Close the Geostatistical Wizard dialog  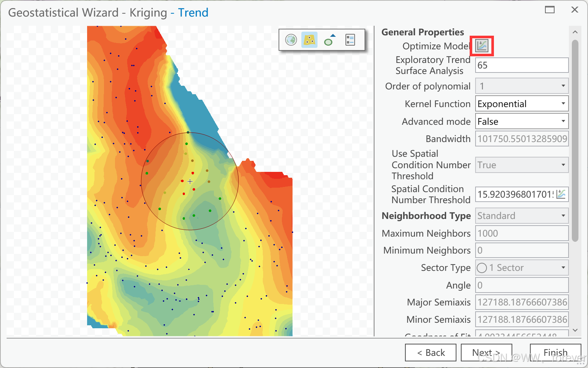click(x=575, y=10)
